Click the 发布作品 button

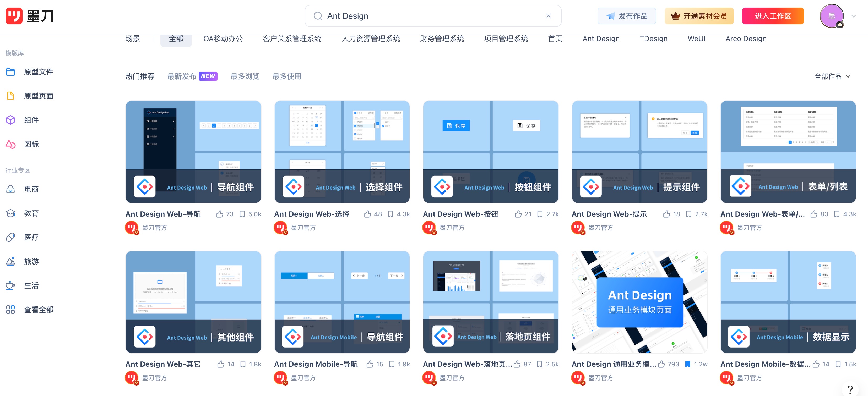[x=626, y=16]
